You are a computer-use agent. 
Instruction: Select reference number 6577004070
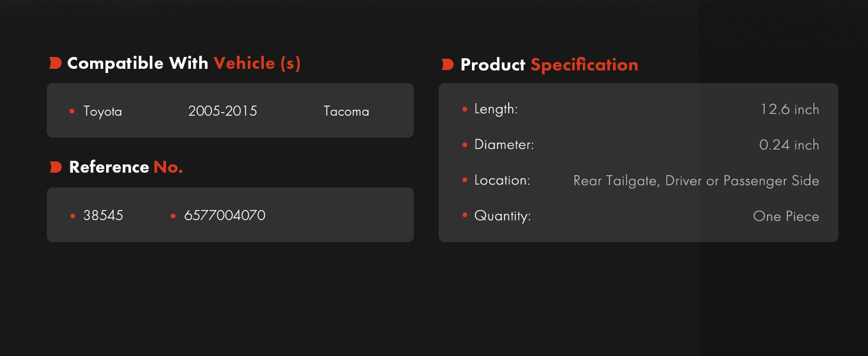(x=225, y=215)
